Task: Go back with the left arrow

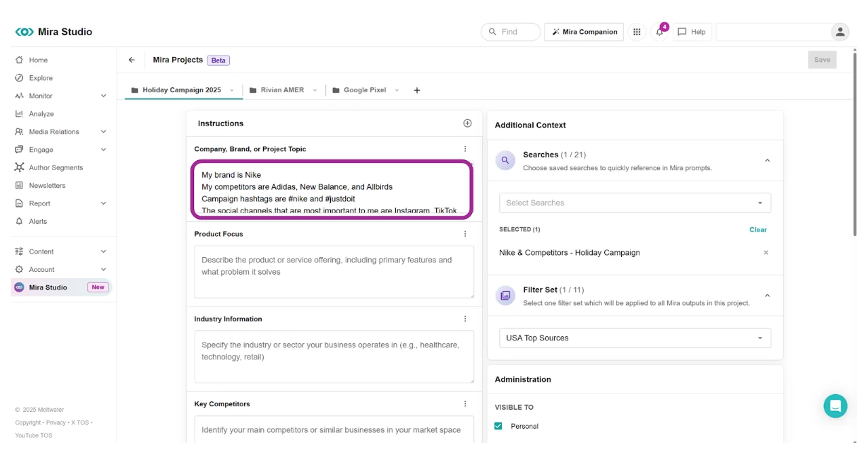Action: click(132, 60)
